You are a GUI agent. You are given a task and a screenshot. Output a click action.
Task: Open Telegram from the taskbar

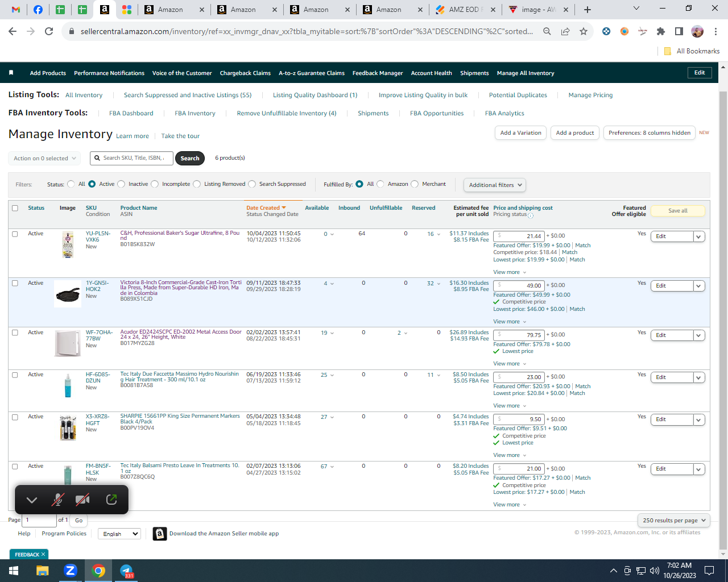coord(126,571)
